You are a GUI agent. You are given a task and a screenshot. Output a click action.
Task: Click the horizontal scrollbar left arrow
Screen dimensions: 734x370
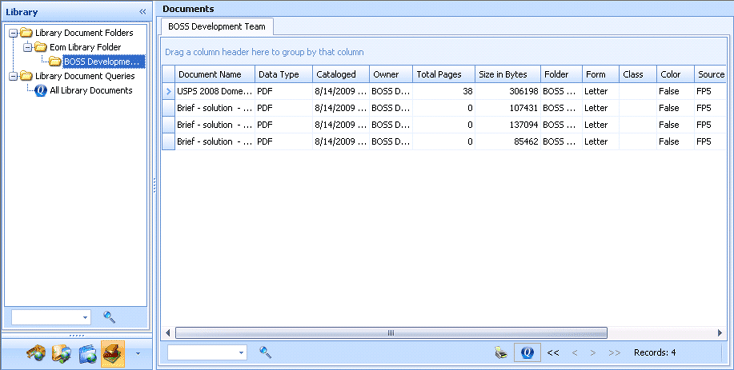pyautogui.click(x=168, y=333)
